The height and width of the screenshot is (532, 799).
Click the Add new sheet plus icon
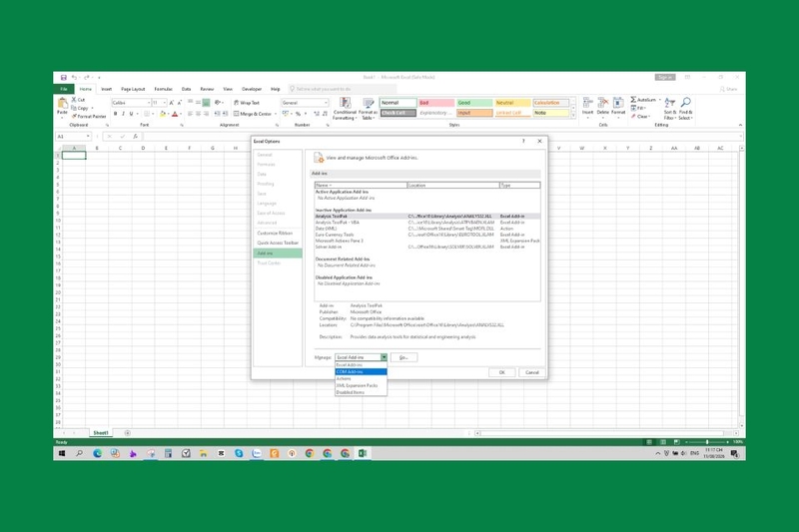(128, 433)
